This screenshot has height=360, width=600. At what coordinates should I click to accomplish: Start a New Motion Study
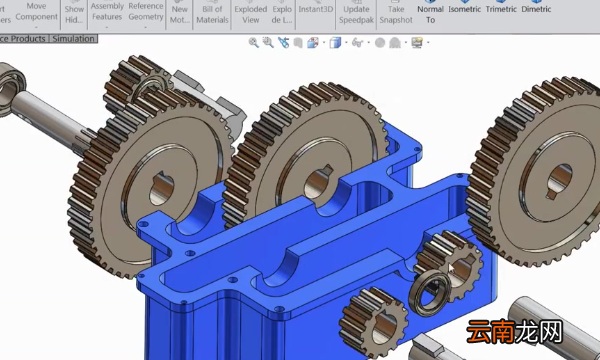pyautogui.click(x=179, y=14)
